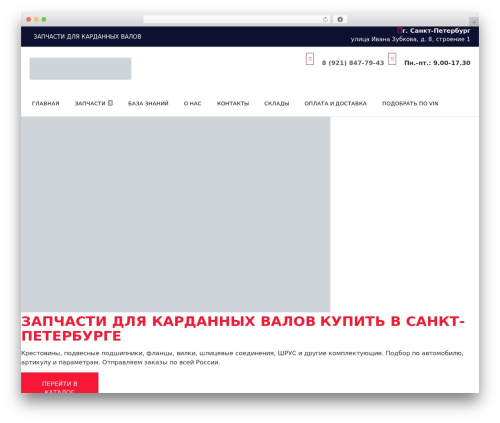Navigate to Контакты page
This screenshot has height=423, width=500.
[x=233, y=103]
